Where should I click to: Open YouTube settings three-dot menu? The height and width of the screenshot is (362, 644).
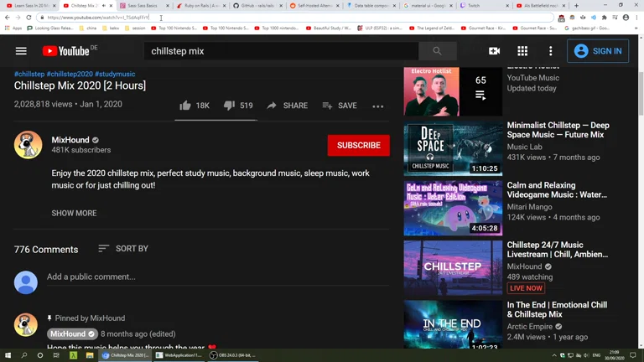[551, 51]
